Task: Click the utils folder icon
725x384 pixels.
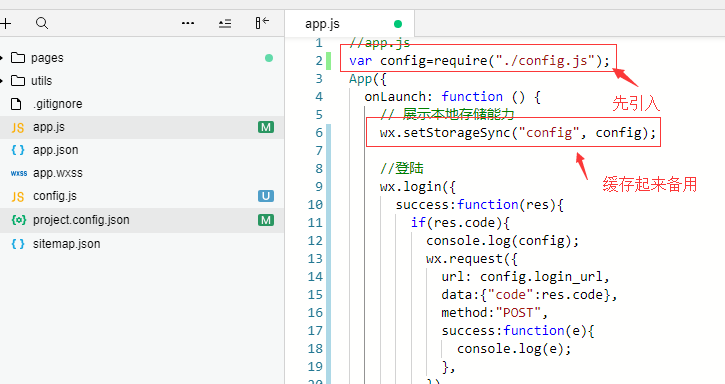Action: point(18,81)
